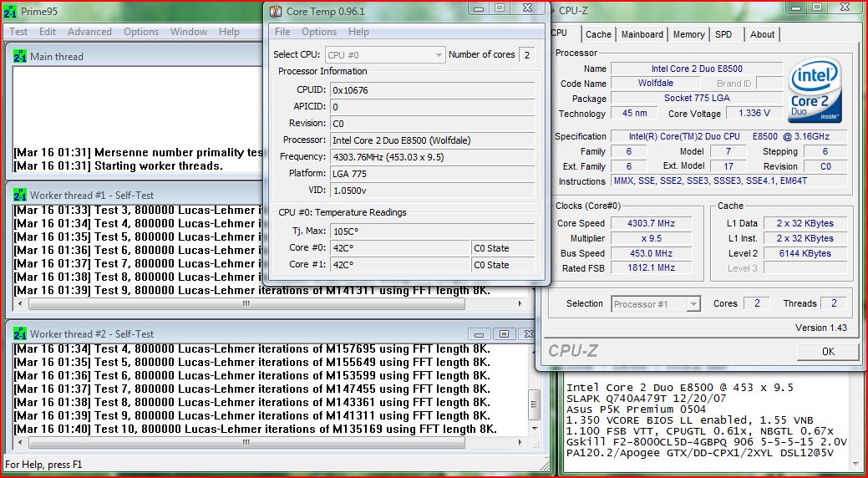
Task: Click the CPU-Z Name field Intel Core 2 Duo E8500
Action: pos(697,69)
